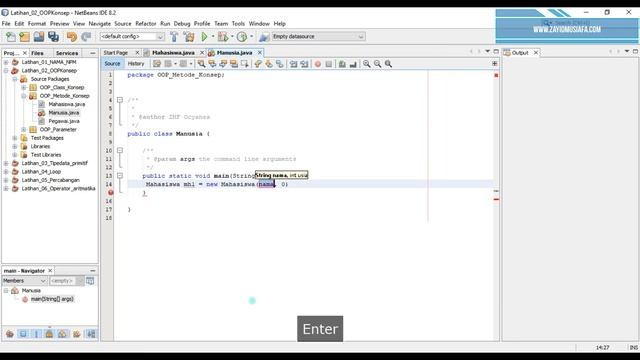Open the Members dropdown in Navigator

[x=24, y=281]
